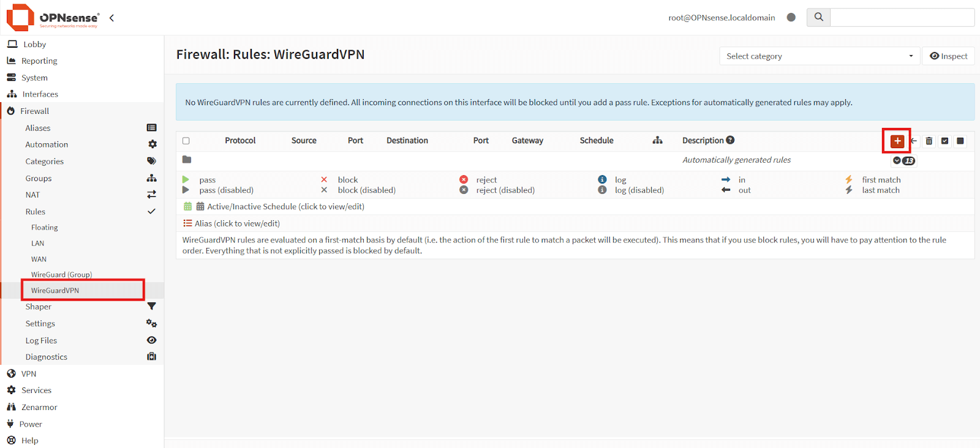Click the OPNsense logo
This screenshot has height=448, width=980.
pyautogui.click(x=53, y=17)
